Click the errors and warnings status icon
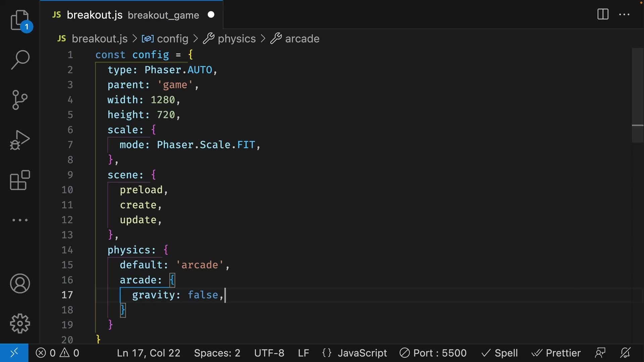Viewport: 644px width, 362px height. (x=57, y=353)
